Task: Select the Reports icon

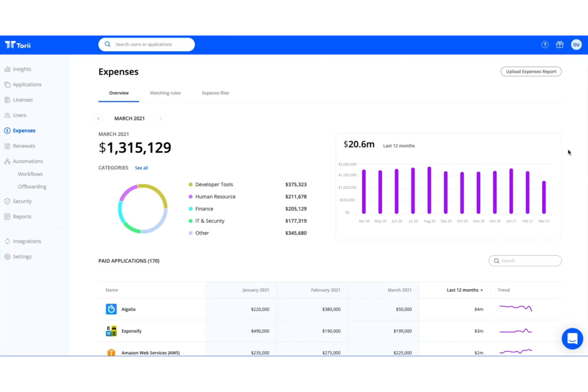Action: coord(7,216)
